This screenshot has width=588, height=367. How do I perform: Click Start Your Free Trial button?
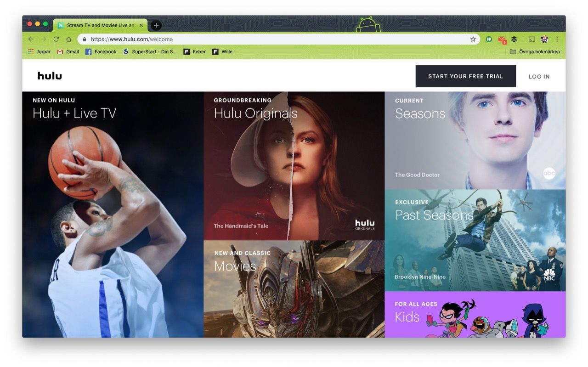click(x=466, y=76)
